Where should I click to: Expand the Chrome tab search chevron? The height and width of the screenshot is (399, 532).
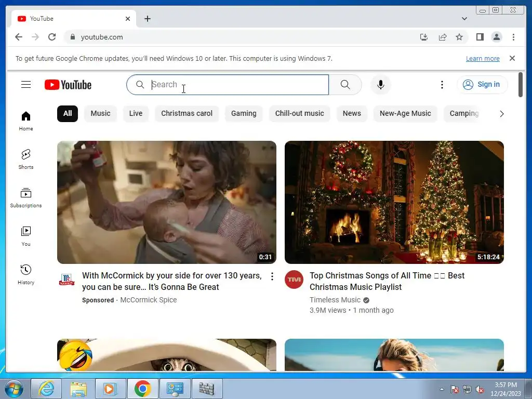click(x=464, y=19)
